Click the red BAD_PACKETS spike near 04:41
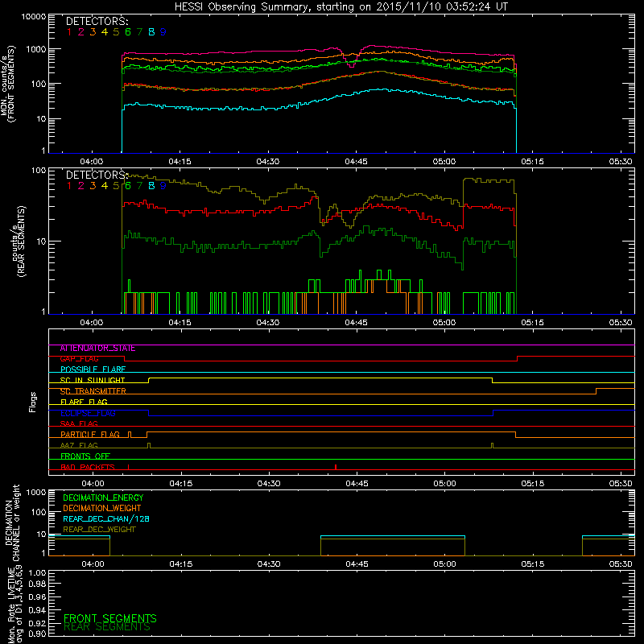This screenshot has height=644, width=644. click(x=336, y=467)
